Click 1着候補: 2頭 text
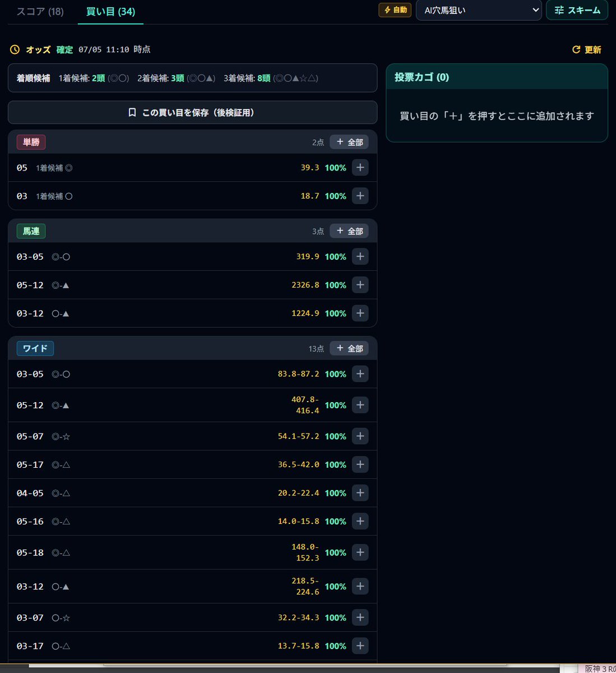Viewport: 616px width, 673px height. coord(82,78)
